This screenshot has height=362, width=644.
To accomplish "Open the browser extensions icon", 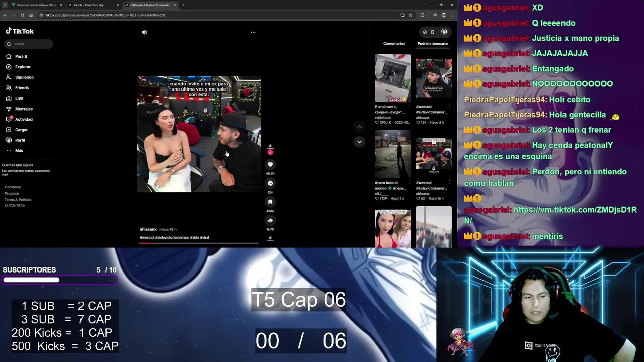I will [422, 15].
